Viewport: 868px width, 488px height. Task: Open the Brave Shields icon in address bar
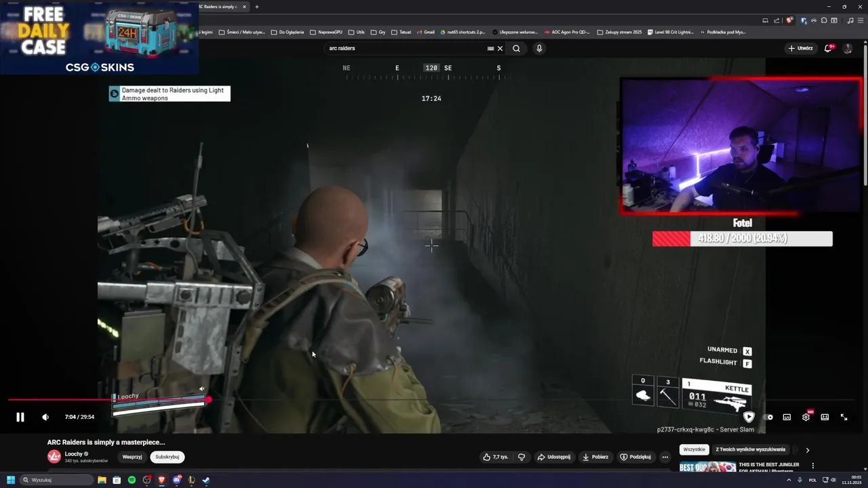789,20
